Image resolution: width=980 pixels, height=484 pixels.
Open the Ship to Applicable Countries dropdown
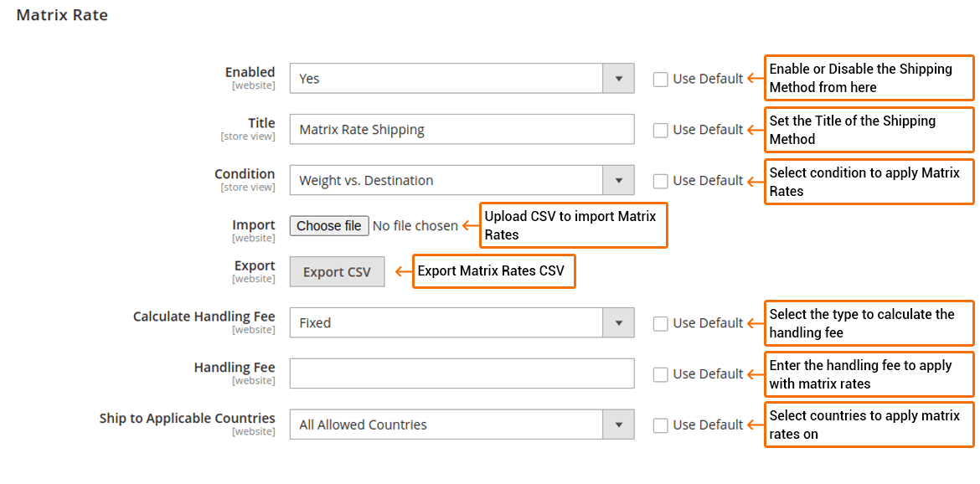click(x=619, y=425)
